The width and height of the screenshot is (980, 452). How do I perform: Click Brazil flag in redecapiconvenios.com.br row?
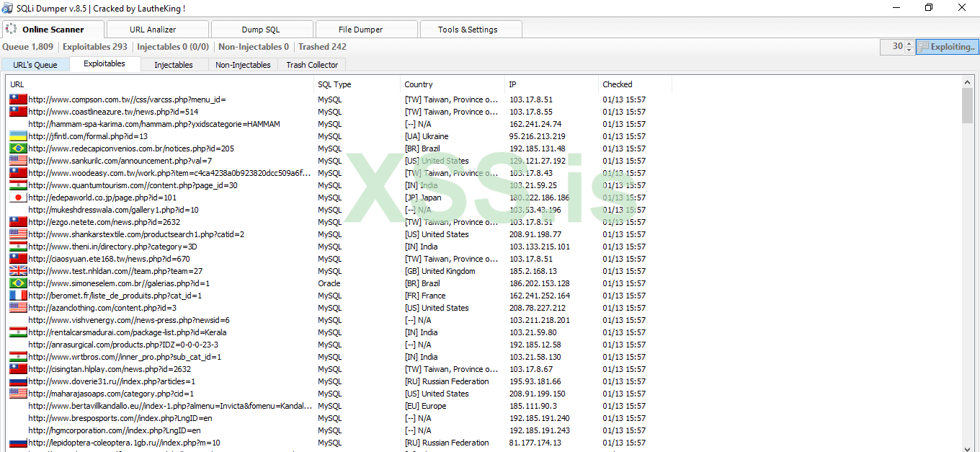18,149
